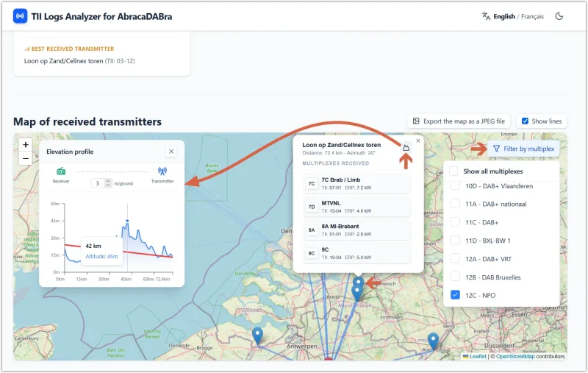The image size is (588, 373).
Task: Check 12B - DAB Bruxelles multiplex
Action: coord(455,277)
